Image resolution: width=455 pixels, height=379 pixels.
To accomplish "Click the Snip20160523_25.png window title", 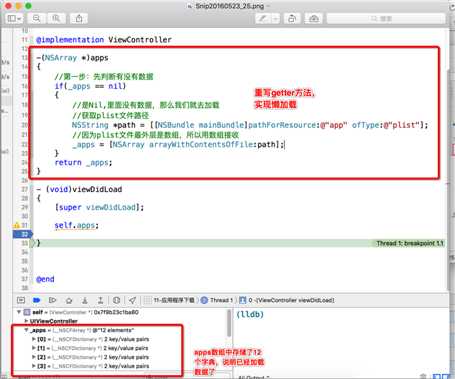I will [x=230, y=6].
